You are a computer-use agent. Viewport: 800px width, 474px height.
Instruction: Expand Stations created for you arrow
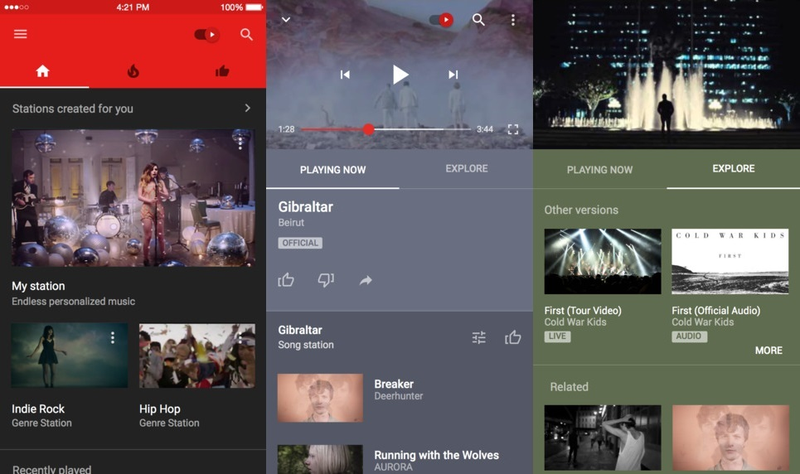pyautogui.click(x=247, y=108)
